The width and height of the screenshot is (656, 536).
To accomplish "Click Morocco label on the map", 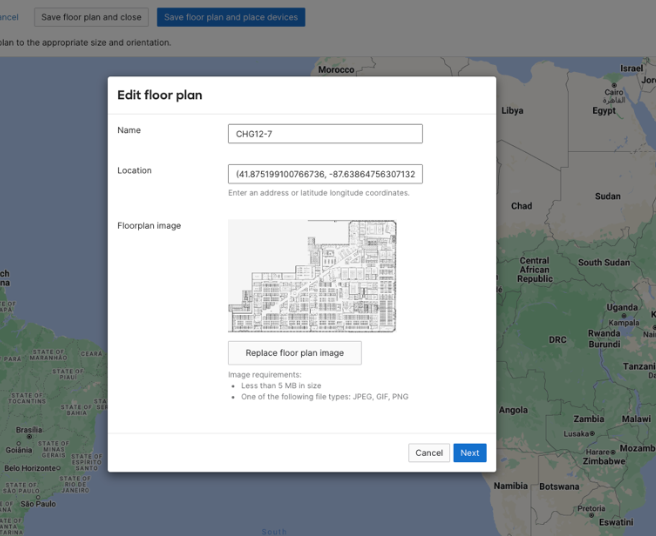I will point(336,70).
